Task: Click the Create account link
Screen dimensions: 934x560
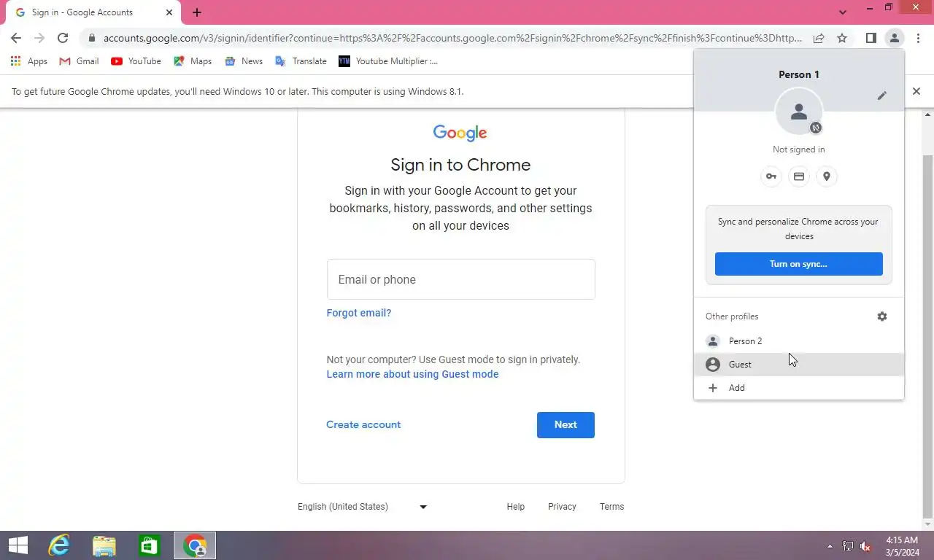Action: [x=363, y=424]
